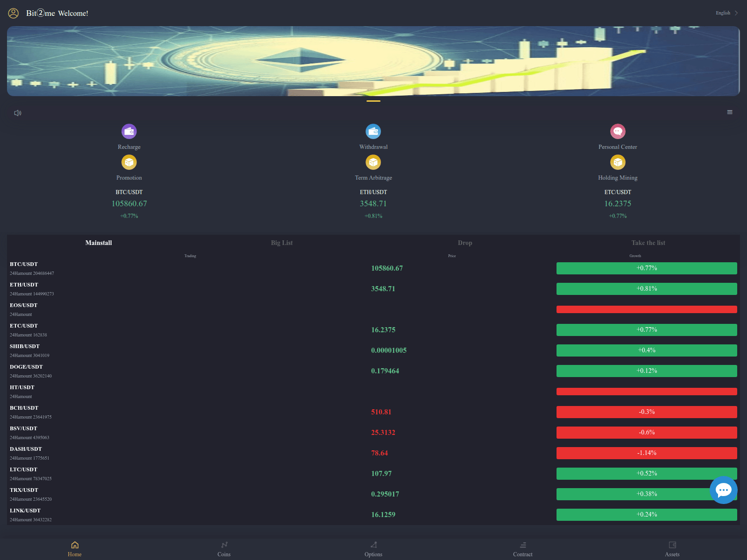Open the announcements list menu icon
747x560 pixels.
730,112
